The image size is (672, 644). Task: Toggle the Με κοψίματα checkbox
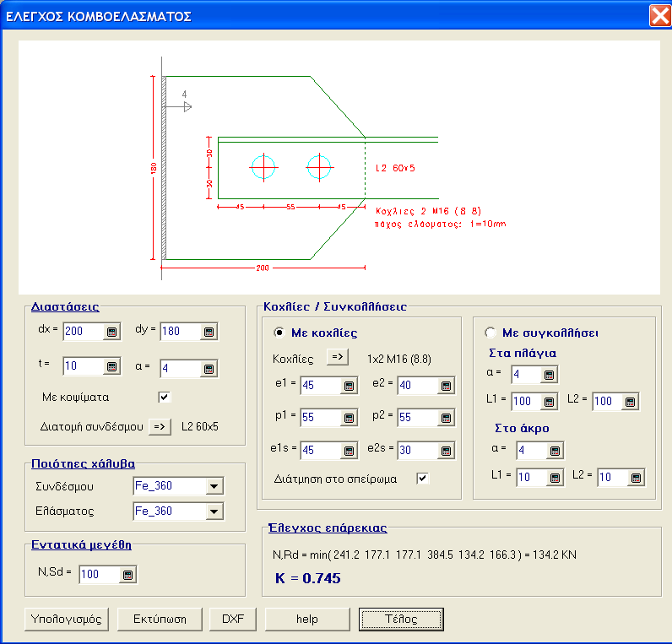(x=164, y=398)
